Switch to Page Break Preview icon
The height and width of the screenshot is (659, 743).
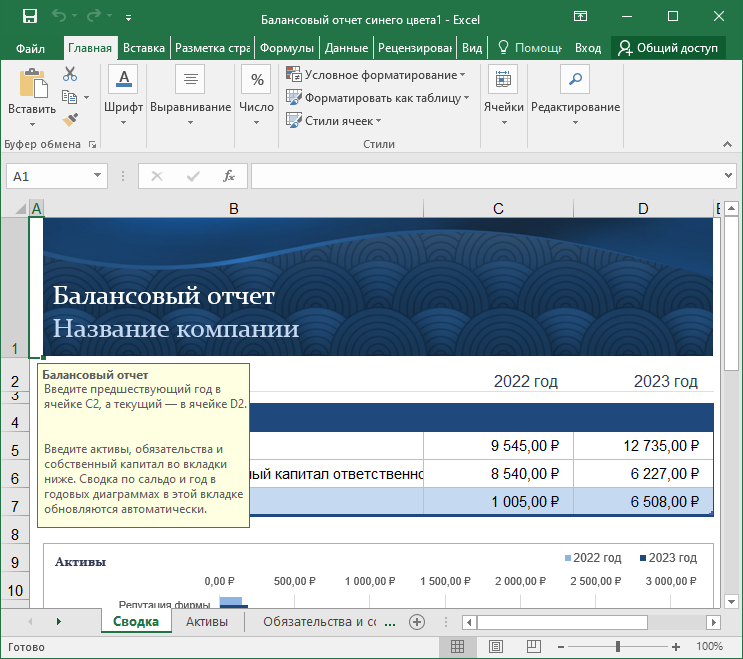tap(534, 647)
